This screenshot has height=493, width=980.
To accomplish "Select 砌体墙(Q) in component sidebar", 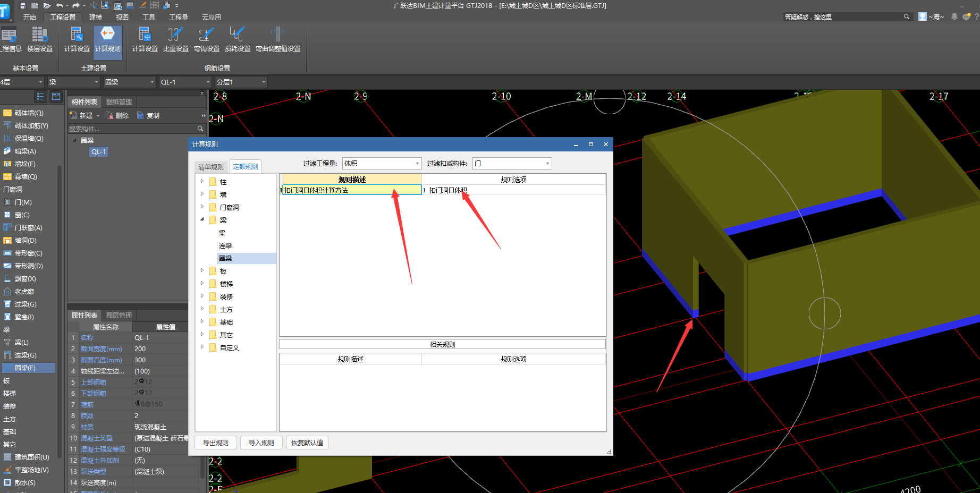I will tap(29, 113).
